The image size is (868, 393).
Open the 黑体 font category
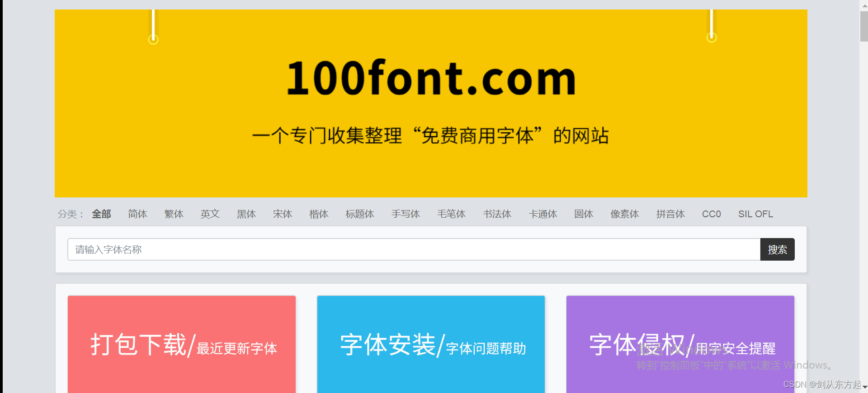point(246,214)
